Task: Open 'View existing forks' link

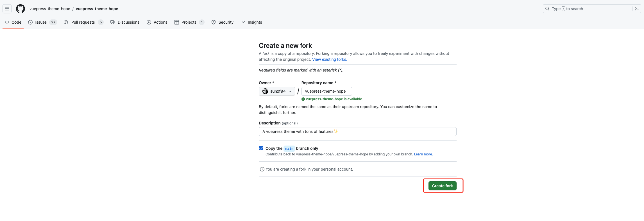Action: point(330,59)
